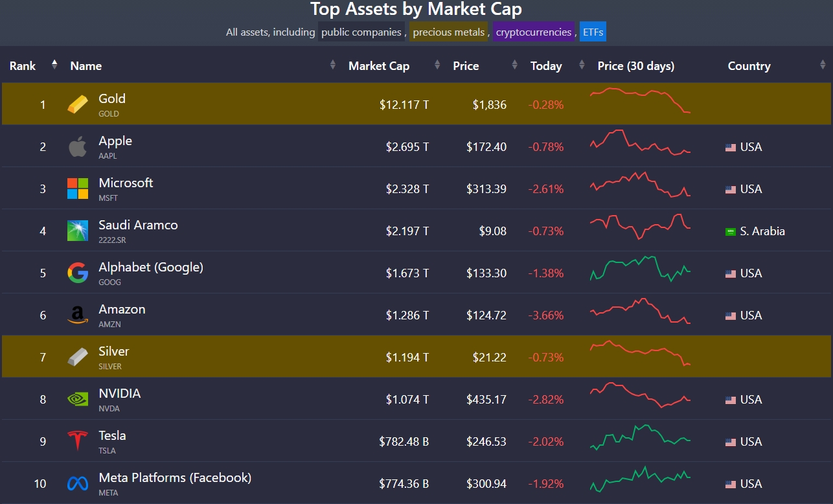Click the Top Assets by Market Cap heading

[x=416, y=9]
